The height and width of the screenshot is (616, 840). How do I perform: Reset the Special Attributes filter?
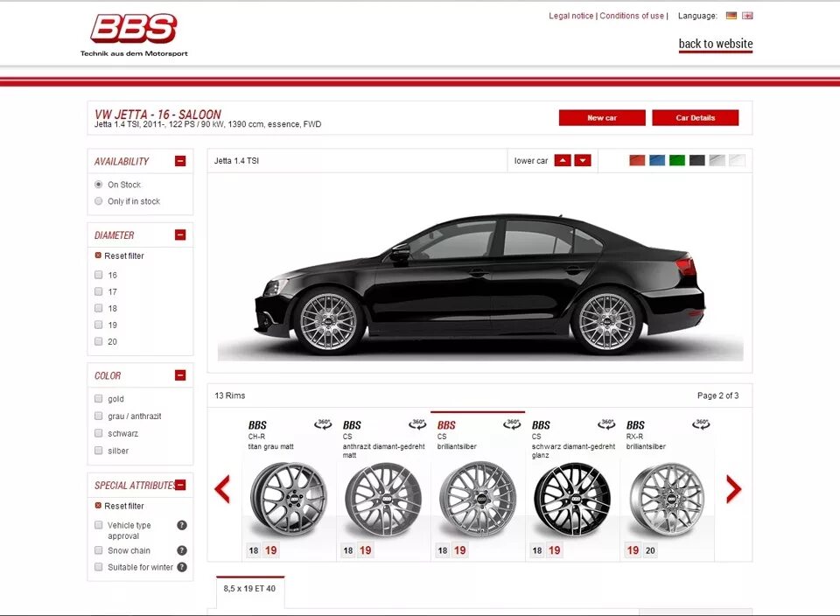coord(120,506)
